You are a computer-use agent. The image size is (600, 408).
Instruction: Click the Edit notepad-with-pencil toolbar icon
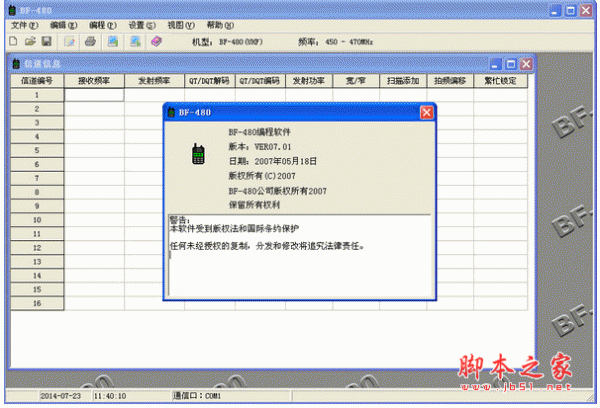coord(69,41)
